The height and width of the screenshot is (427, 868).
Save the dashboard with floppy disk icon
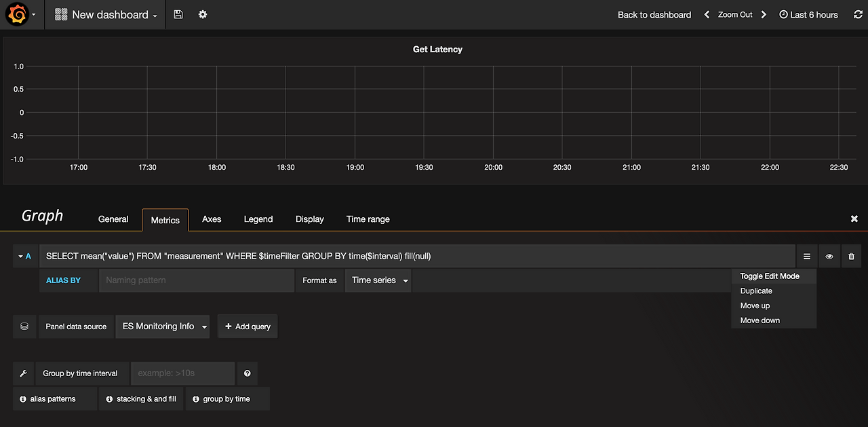tap(178, 14)
